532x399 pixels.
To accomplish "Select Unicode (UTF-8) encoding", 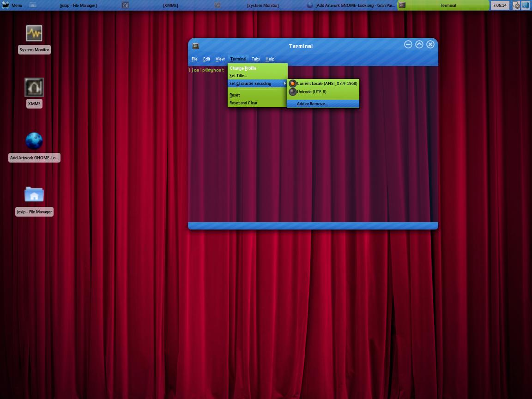I will point(323,92).
